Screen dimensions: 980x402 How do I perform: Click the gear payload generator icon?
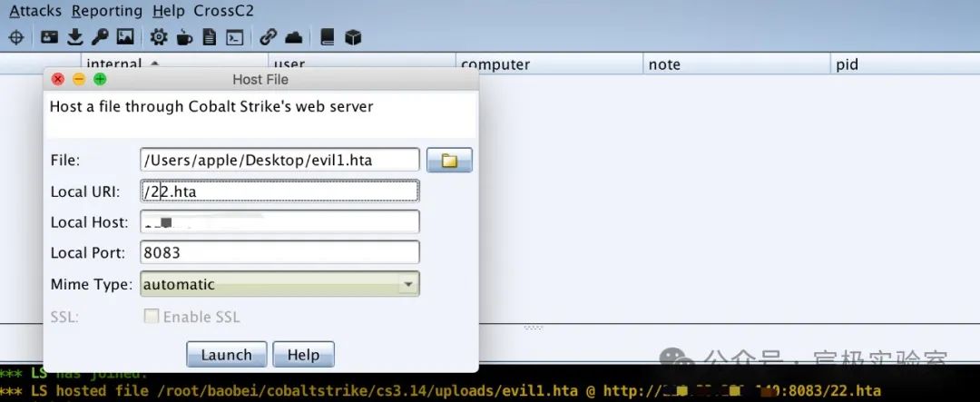coord(159,37)
